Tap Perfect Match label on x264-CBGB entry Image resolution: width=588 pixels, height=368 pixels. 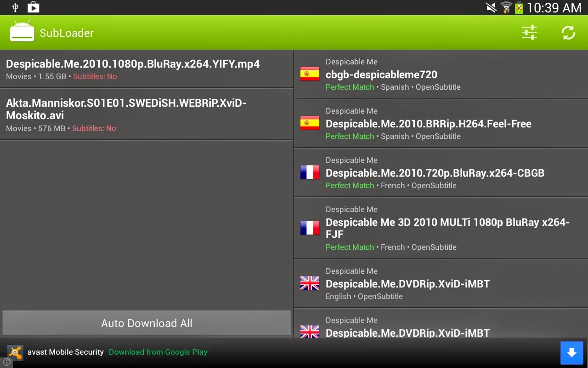click(x=350, y=185)
